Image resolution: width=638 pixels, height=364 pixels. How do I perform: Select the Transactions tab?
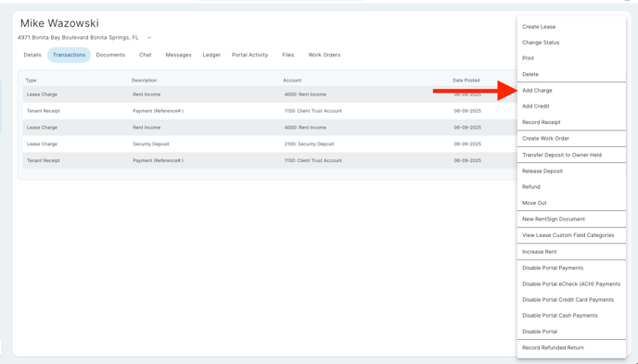pyautogui.click(x=69, y=55)
